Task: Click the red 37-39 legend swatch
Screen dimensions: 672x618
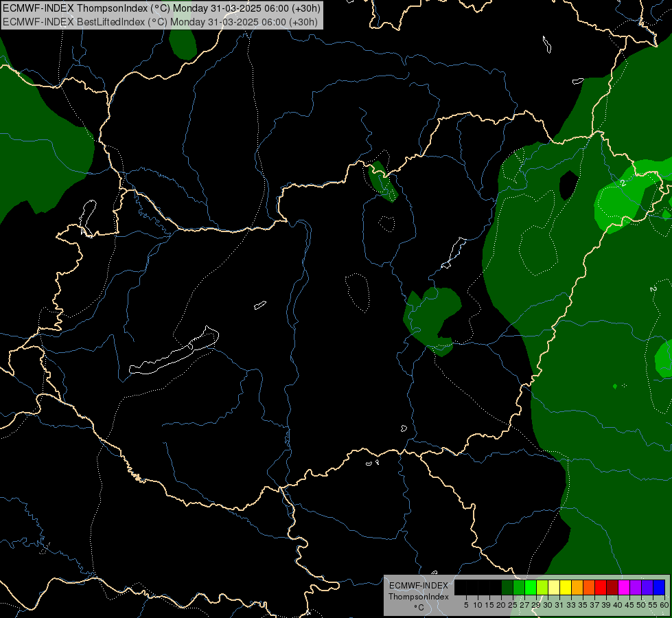Action: click(x=601, y=587)
